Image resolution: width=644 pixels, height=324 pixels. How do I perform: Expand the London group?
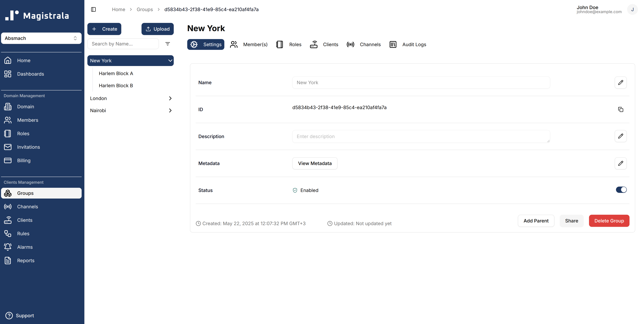point(170,98)
